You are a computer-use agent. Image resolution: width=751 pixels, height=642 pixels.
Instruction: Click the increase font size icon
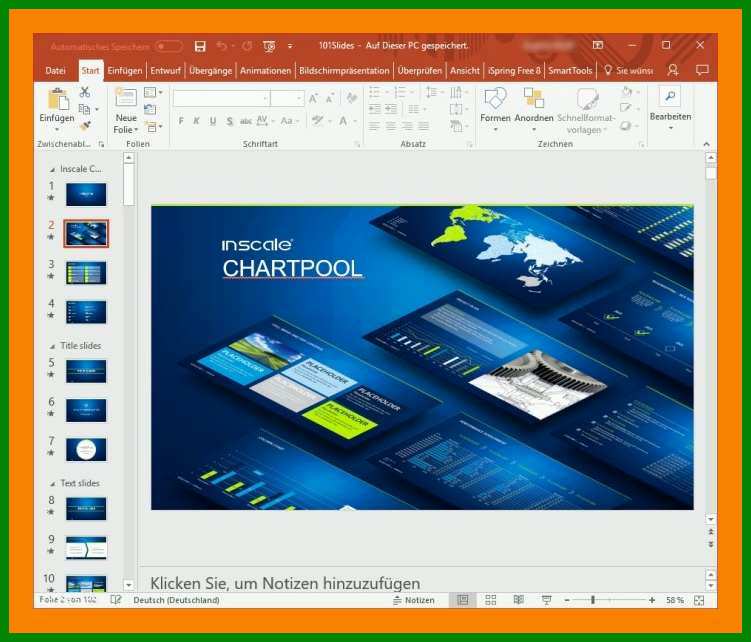point(313,99)
